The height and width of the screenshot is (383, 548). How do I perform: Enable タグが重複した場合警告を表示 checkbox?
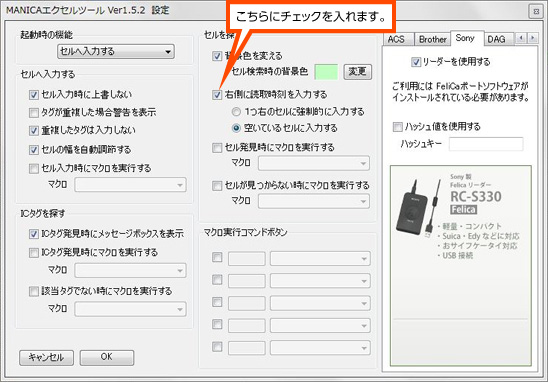pos(34,113)
